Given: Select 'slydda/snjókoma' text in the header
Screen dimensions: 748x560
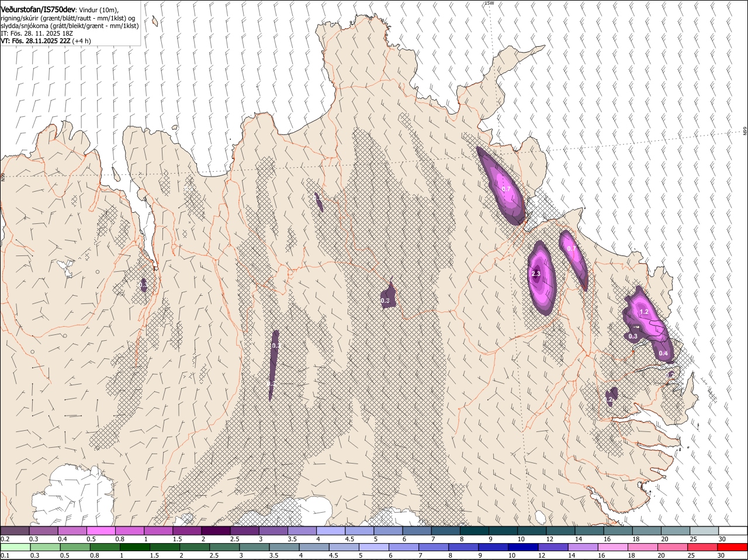Looking at the screenshot, I should click(23, 26).
